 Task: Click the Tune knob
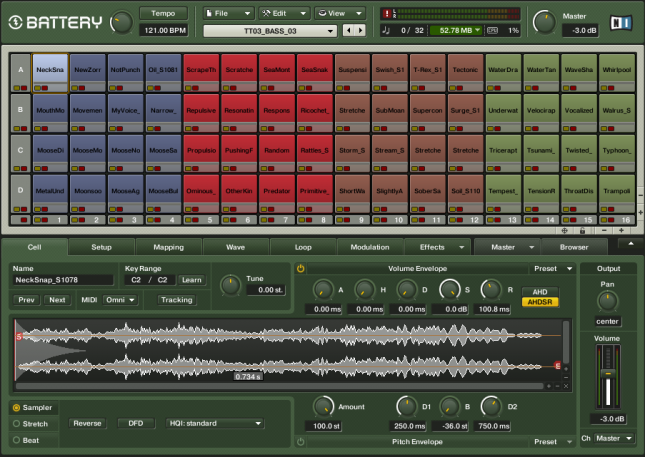[230, 283]
